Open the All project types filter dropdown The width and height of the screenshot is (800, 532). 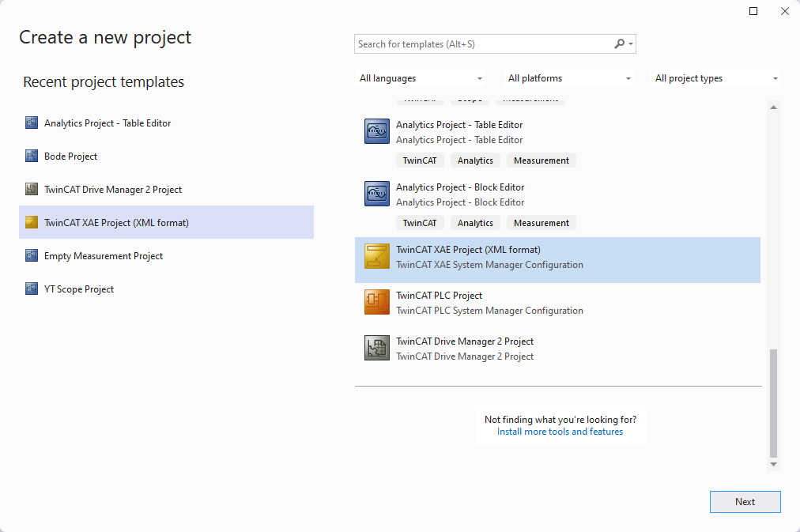(715, 78)
